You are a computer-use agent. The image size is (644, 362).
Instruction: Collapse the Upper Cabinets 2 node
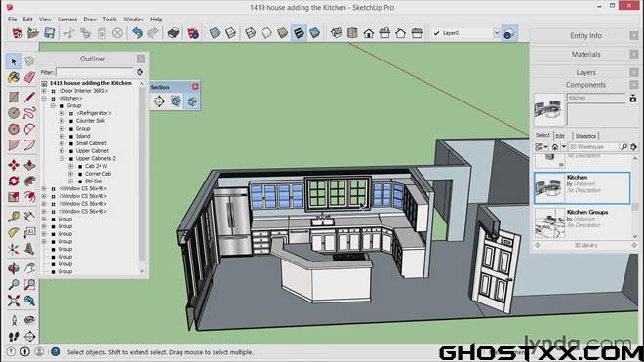61,159
